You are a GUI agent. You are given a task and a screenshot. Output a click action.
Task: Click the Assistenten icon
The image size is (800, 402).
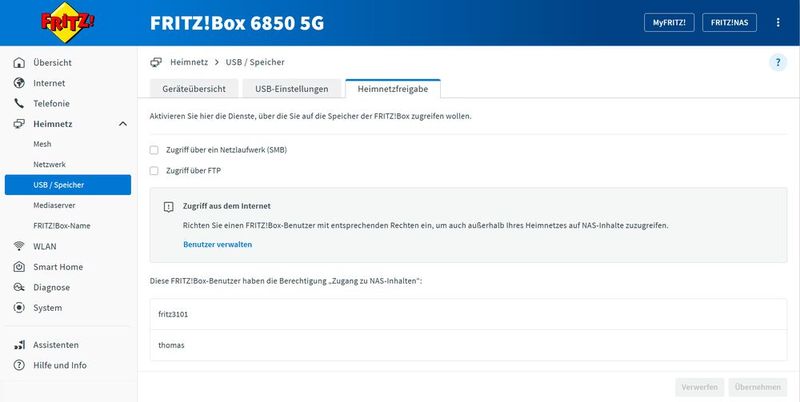19,345
